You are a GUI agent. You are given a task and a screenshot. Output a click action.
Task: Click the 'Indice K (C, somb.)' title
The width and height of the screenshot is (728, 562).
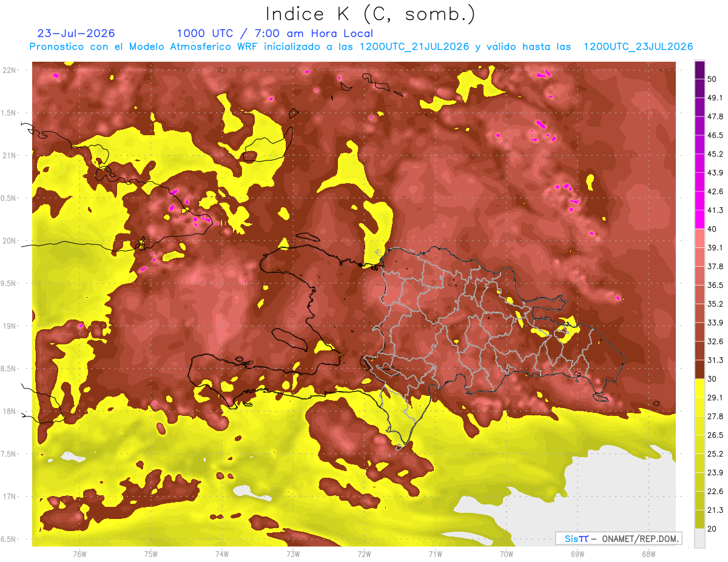(371, 14)
